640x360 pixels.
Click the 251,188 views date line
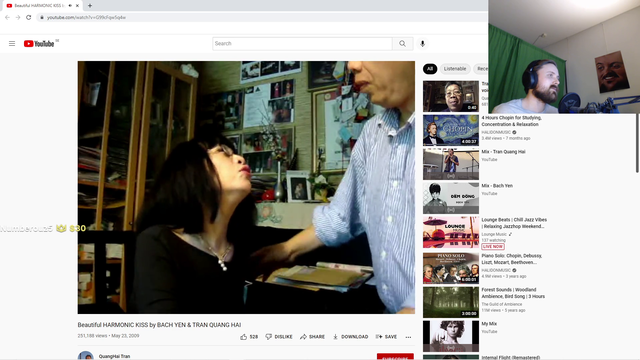(108, 336)
